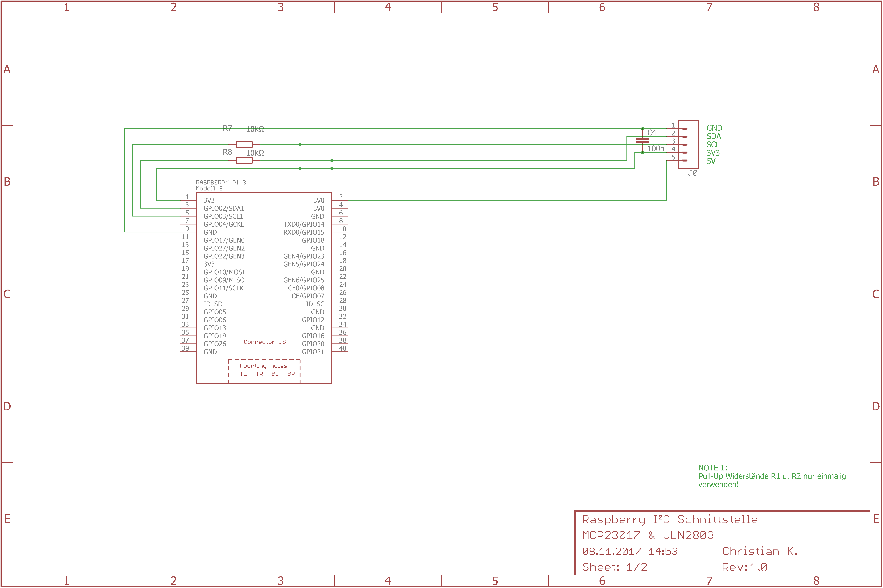Click the GPIO26 pin name
Screen dimensions: 883x588
pos(215,344)
